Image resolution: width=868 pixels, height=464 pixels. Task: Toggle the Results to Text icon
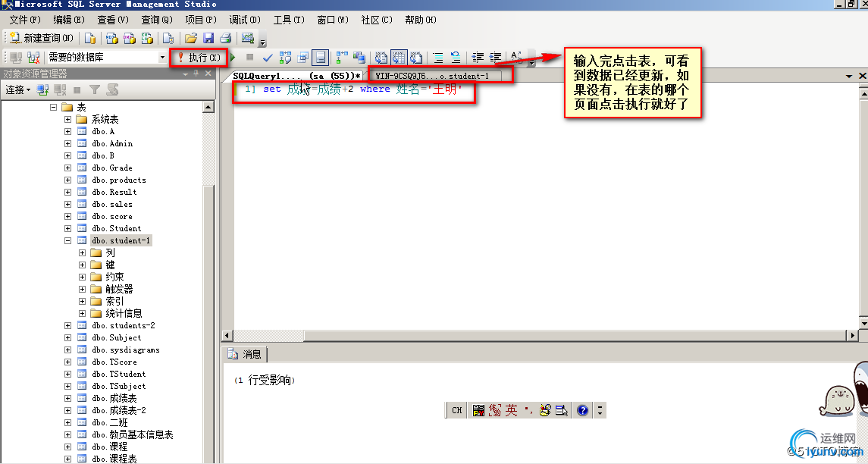[x=381, y=57]
